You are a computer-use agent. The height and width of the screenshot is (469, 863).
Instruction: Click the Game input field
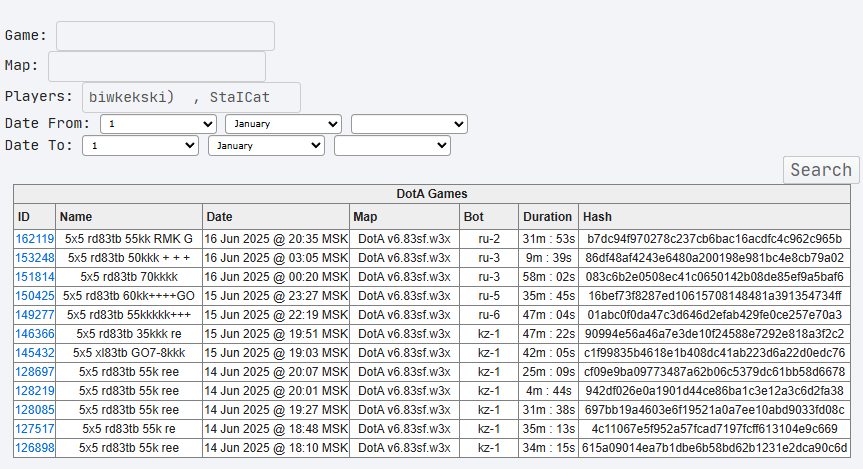165,36
